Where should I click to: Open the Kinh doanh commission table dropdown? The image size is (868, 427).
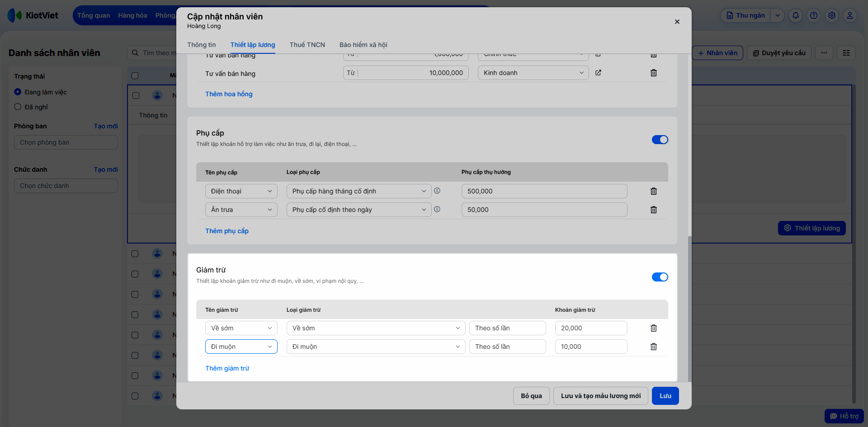(533, 73)
